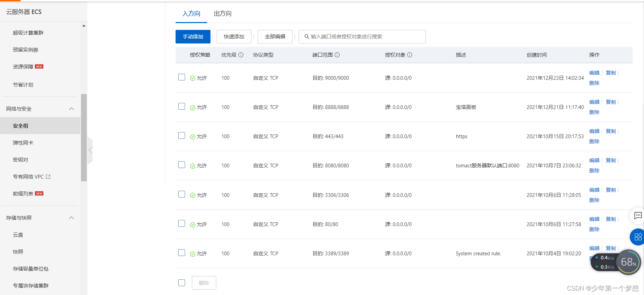The width and height of the screenshot is (644, 295).
Task: Click 编辑 for the port 9000 rule
Action: [x=594, y=73]
